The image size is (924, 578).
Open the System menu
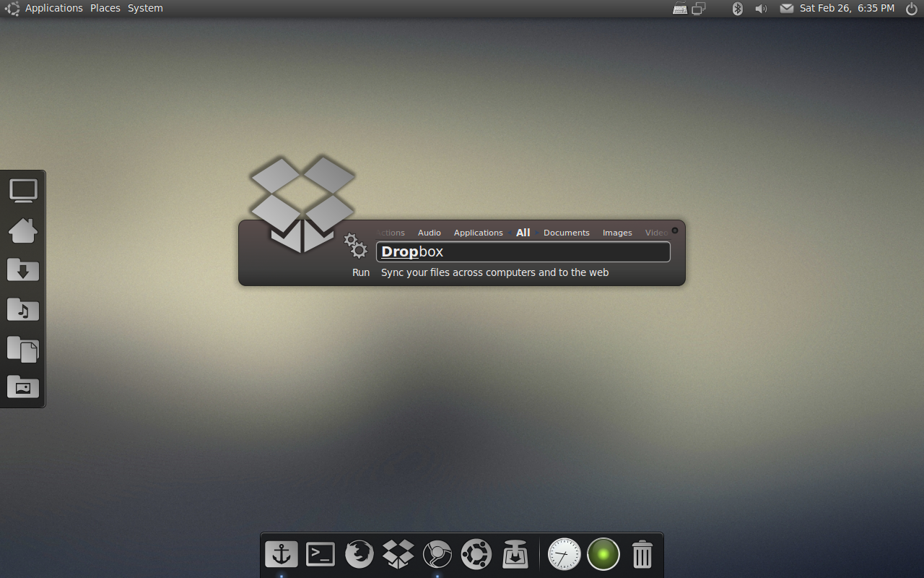pyautogui.click(x=145, y=9)
